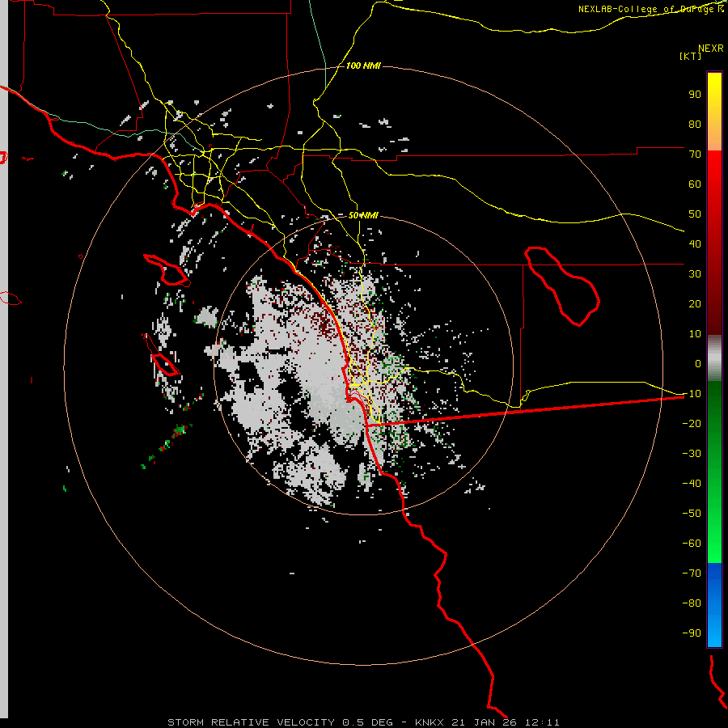
Task: Click the Storm Relative Velocity caption at the bottom
Action: pyautogui.click(x=363, y=722)
